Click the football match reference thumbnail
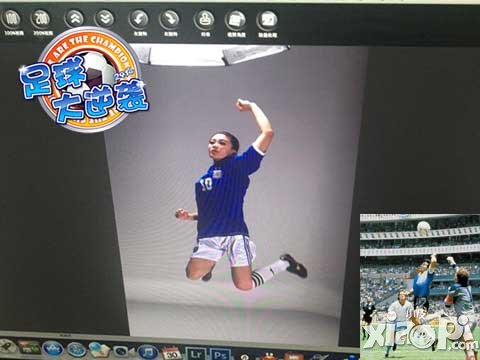 coord(420,287)
